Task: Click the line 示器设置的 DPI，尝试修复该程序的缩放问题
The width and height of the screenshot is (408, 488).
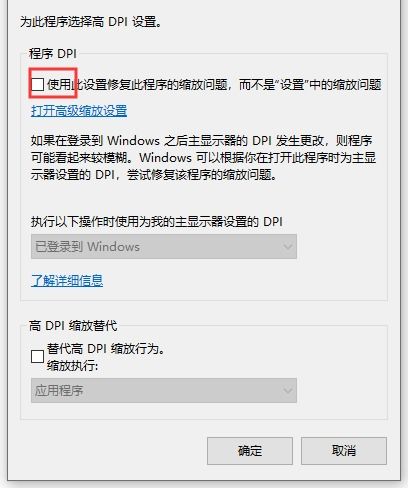Action: (x=154, y=174)
